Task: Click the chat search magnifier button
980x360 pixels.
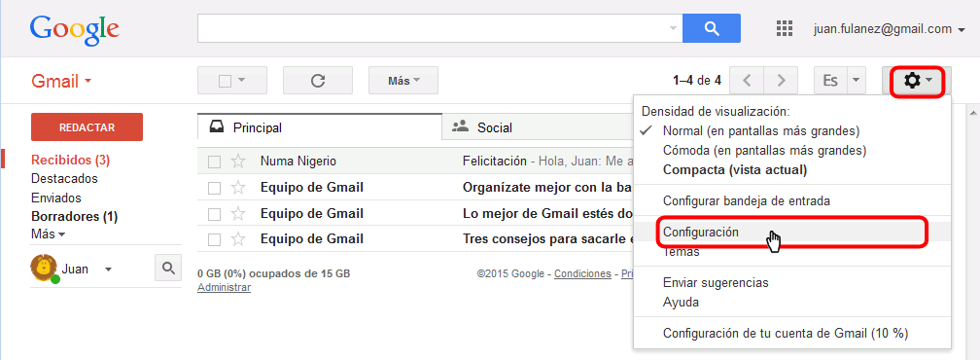Action: click(168, 269)
